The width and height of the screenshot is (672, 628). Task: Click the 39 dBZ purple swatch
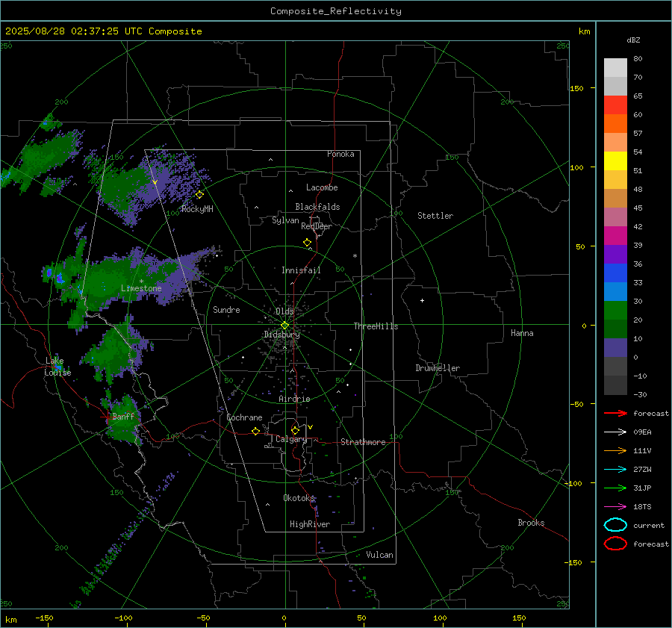(615, 254)
